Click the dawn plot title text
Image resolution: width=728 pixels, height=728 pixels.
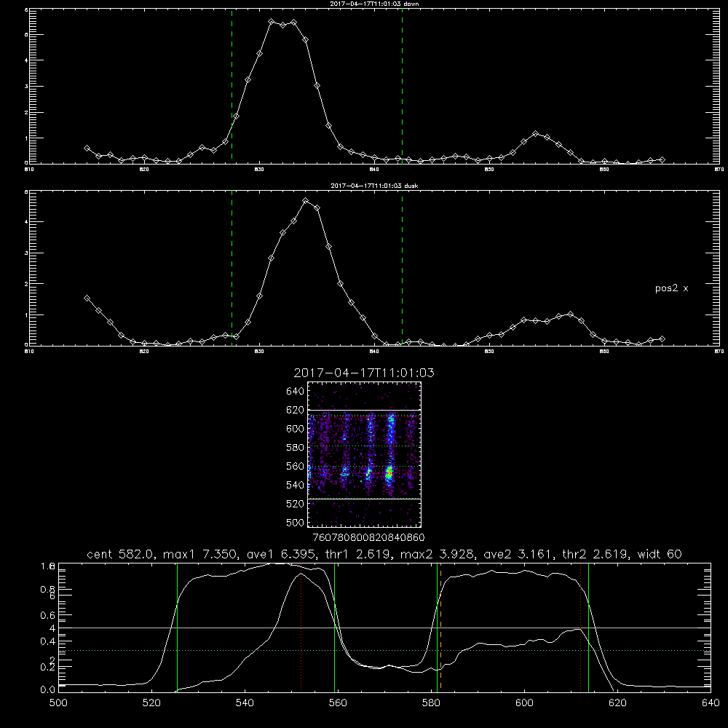pyautogui.click(x=374, y=4)
